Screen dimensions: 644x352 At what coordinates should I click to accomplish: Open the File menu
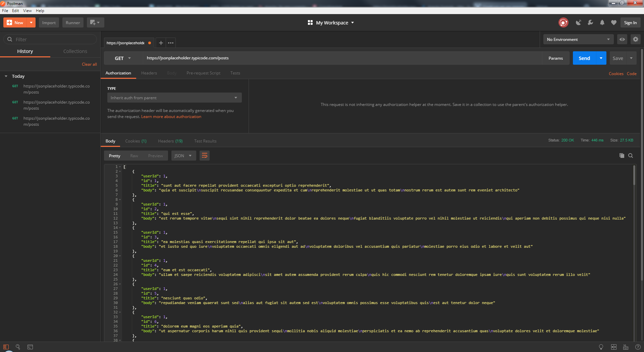click(x=5, y=11)
